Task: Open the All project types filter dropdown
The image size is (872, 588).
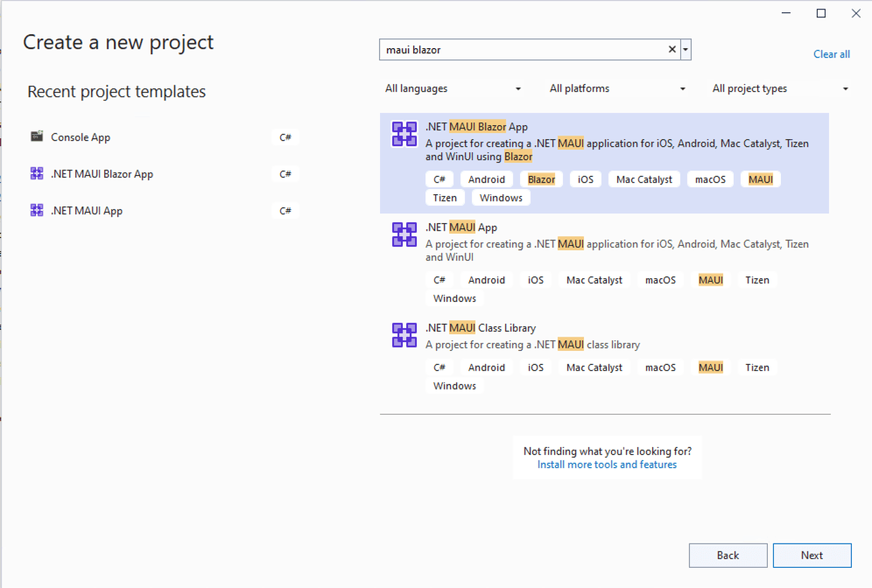Action: pos(780,88)
